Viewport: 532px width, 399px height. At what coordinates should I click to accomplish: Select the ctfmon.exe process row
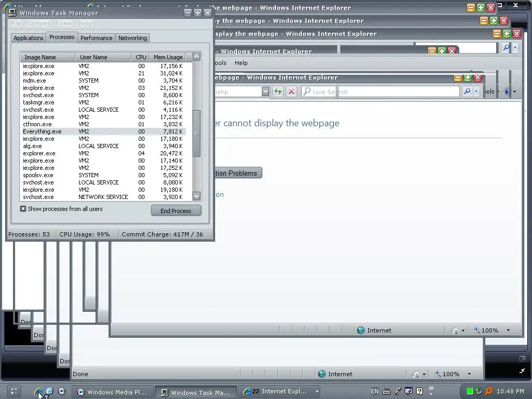click(x=103, y=124)
